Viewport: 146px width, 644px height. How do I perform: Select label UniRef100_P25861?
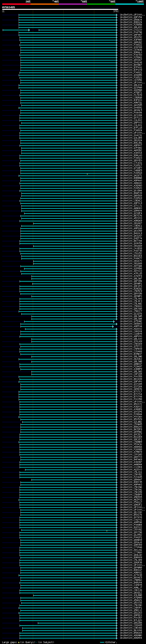tap(131, 58)
